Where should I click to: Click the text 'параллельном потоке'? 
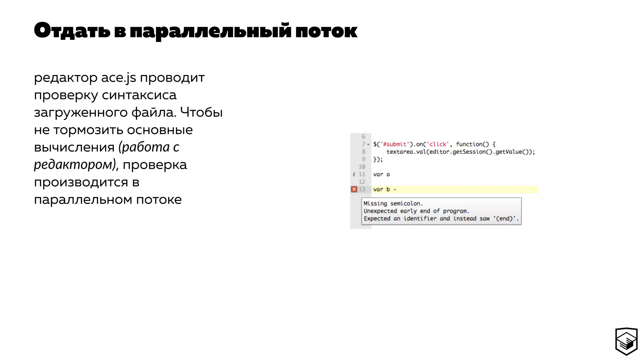(108, 200)
